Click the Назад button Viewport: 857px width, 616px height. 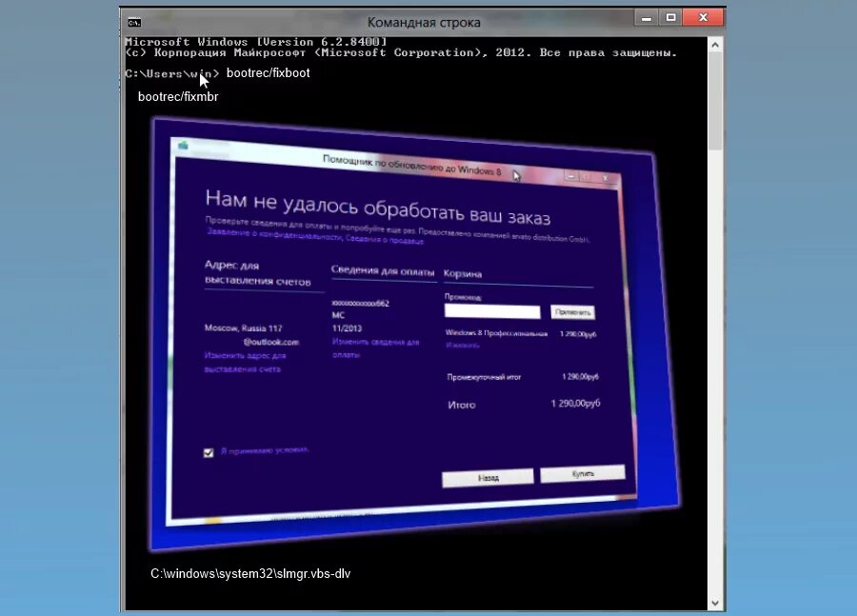(x=488, y=478)
